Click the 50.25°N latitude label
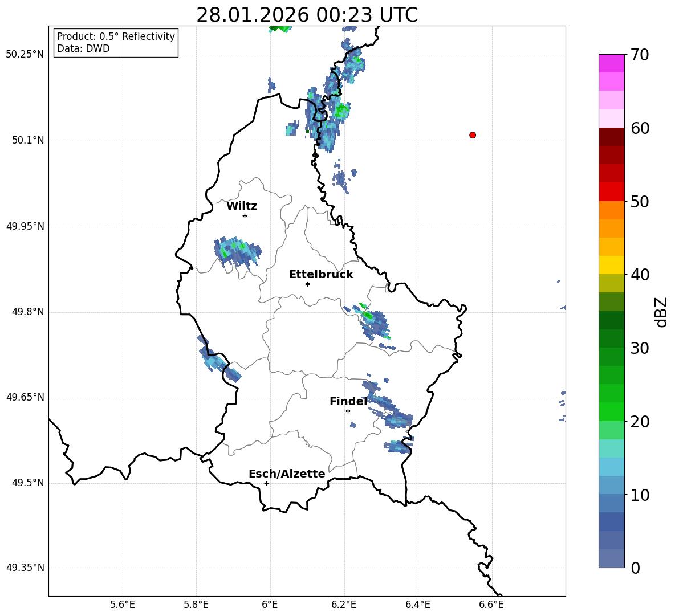The image size is (675, 616). click(25, 55)
